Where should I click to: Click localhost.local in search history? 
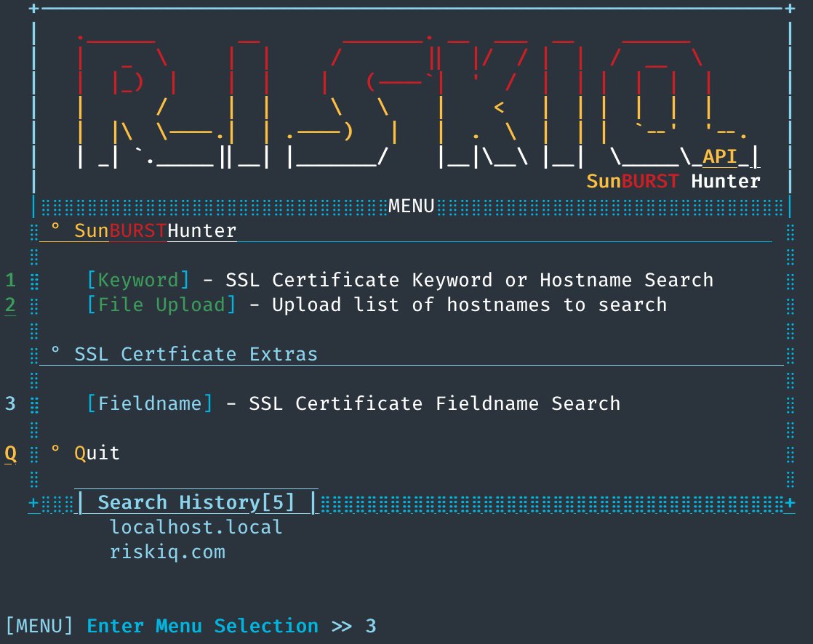[x=196, y=528]
